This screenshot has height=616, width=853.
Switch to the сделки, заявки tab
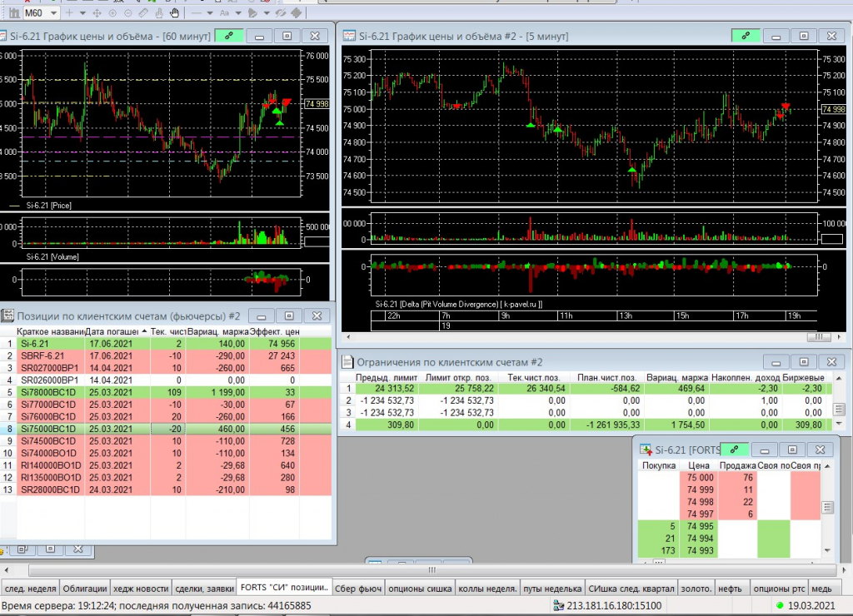[x=205, y=589]
